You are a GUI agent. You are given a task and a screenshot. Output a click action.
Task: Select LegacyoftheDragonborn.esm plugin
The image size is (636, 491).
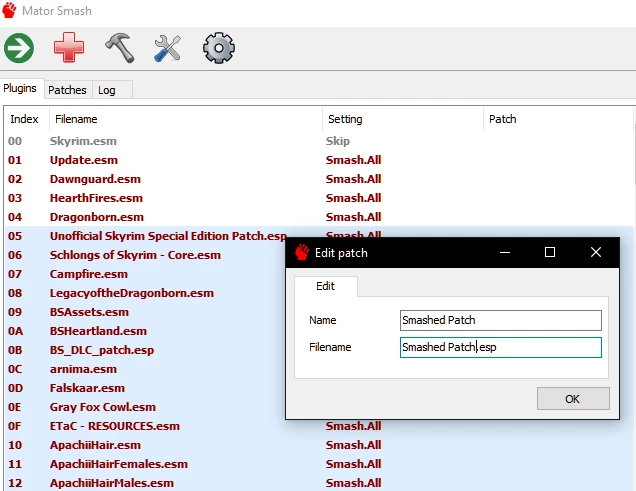point(132,294)
